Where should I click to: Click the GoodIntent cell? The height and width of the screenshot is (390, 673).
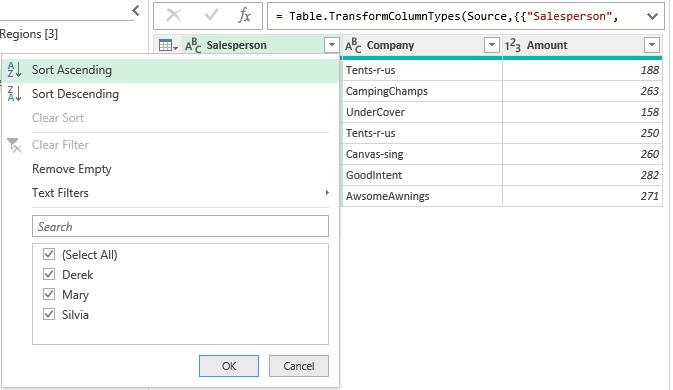tap(422, 175)
